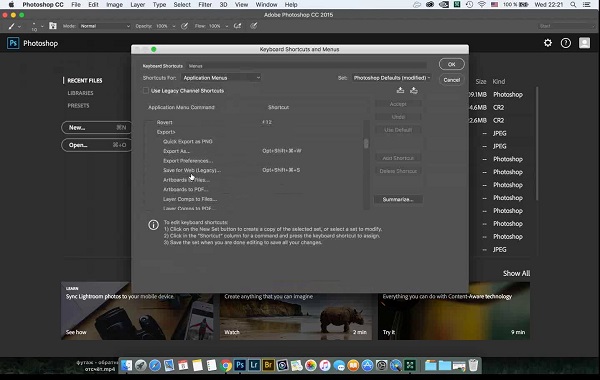Open the Shortcuts For Application Menus dropdown
This screenshot has height=380, width=600.
221,78
